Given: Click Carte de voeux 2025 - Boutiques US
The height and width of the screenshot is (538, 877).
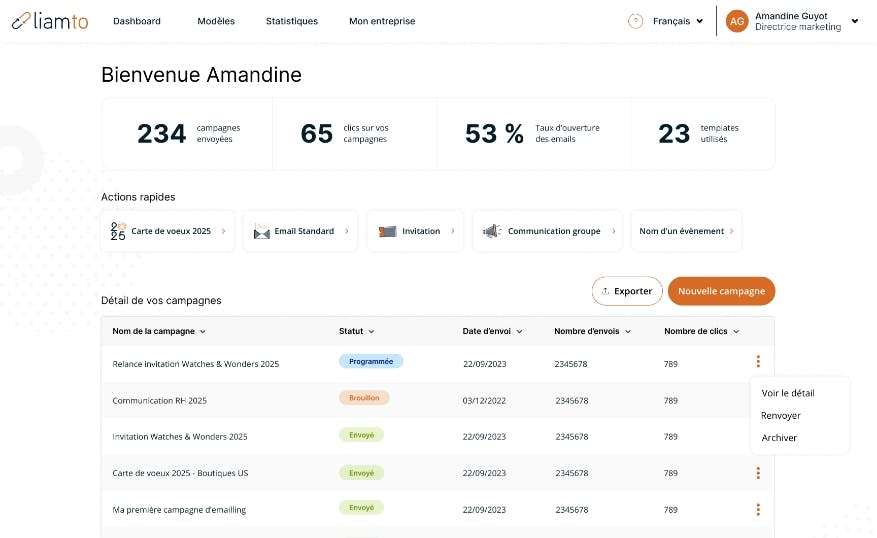Looking at the screenshot, I should tap(180, 473).
